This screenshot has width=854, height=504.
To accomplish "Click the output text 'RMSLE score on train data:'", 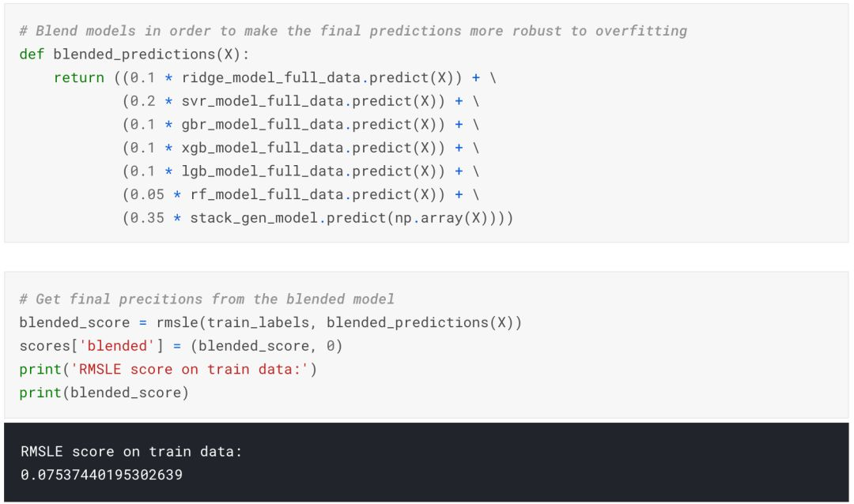I will [131, 452].
